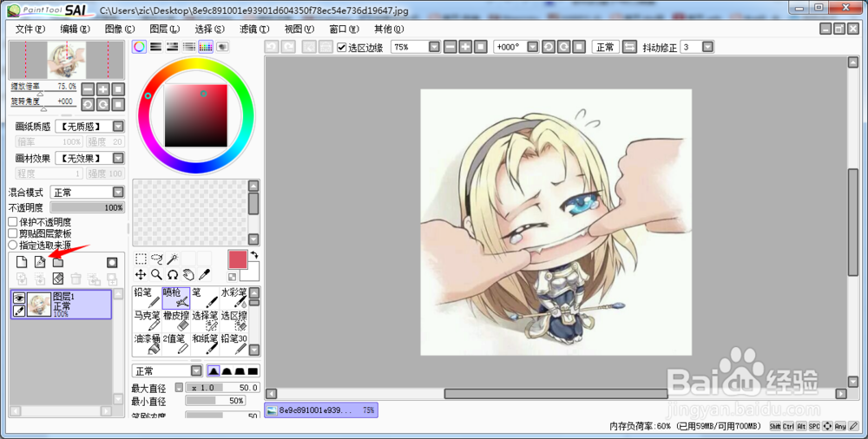The image size is (868, 439).
Task: Hide 图层1 with the eye icon
Action: click(19, 298)
